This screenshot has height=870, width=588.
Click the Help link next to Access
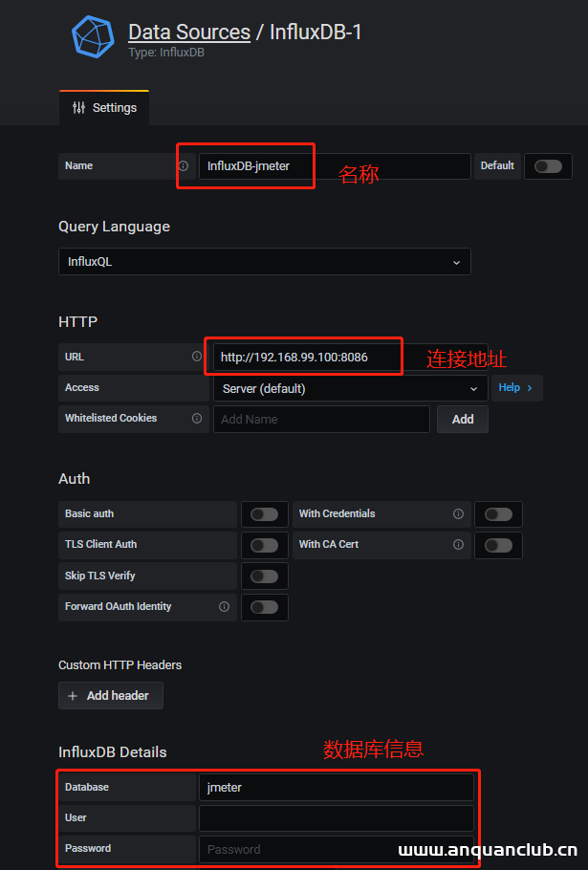(x=516, y=388)
